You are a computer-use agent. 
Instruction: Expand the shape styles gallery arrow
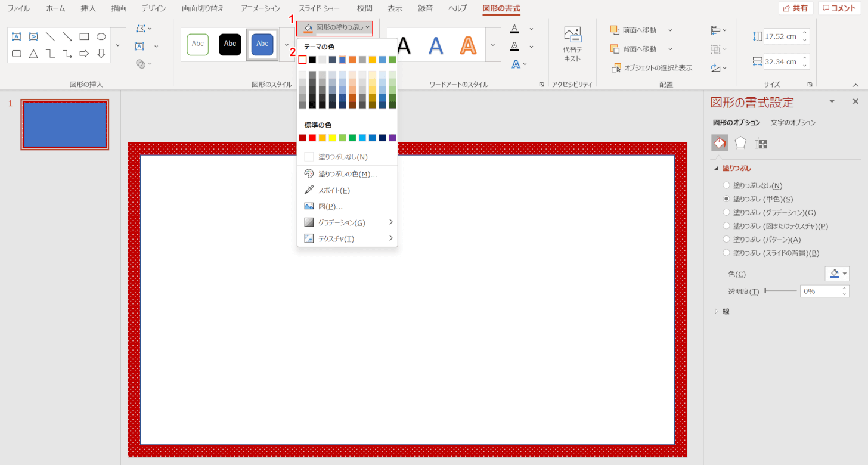tap(287, 45)
